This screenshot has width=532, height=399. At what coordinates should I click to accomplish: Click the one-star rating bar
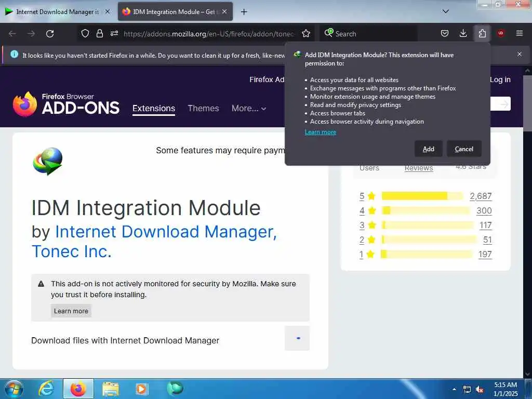[426, 254]
